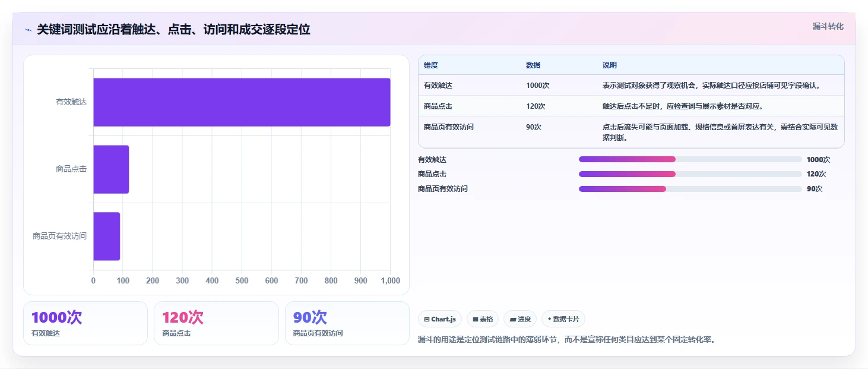Click the 商品点击 progress bar showing 120次
868x369 pixels.
(690, 174)
